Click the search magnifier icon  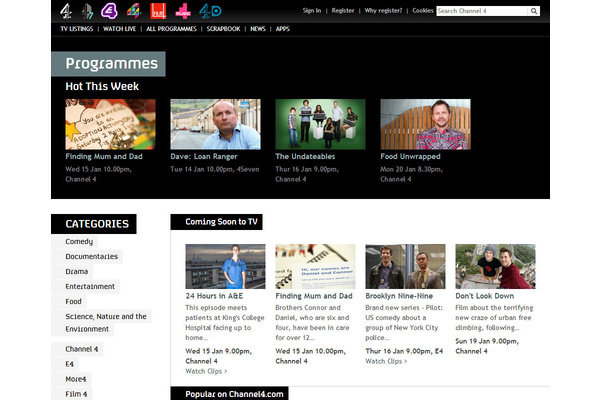534,11
